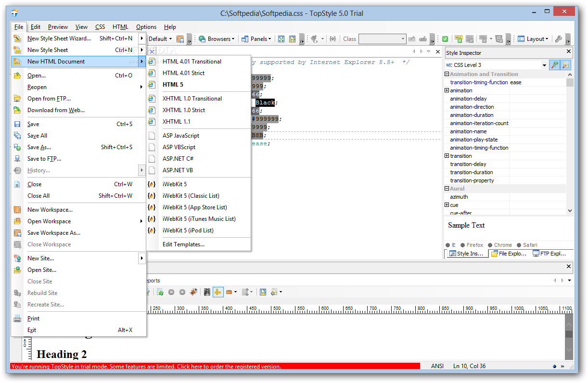This screenshot has height=383, width=588.
Task: Click the Validate CSS W3C toolbar icon
Action: [459, 39]
